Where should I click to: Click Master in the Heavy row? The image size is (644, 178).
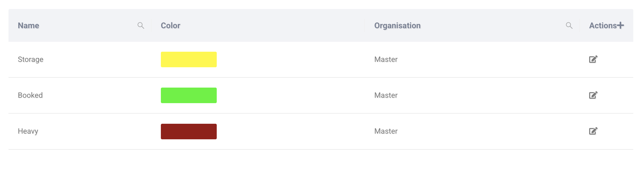[386, 131]
